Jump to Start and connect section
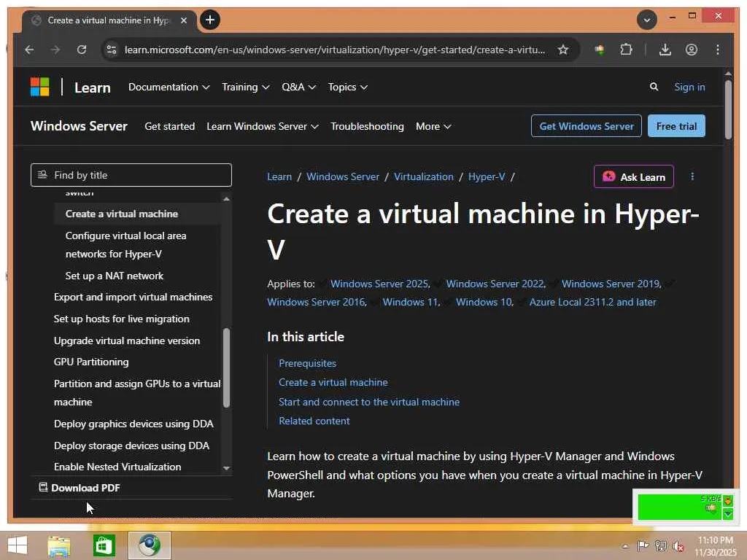 click(x=368, y=402)
